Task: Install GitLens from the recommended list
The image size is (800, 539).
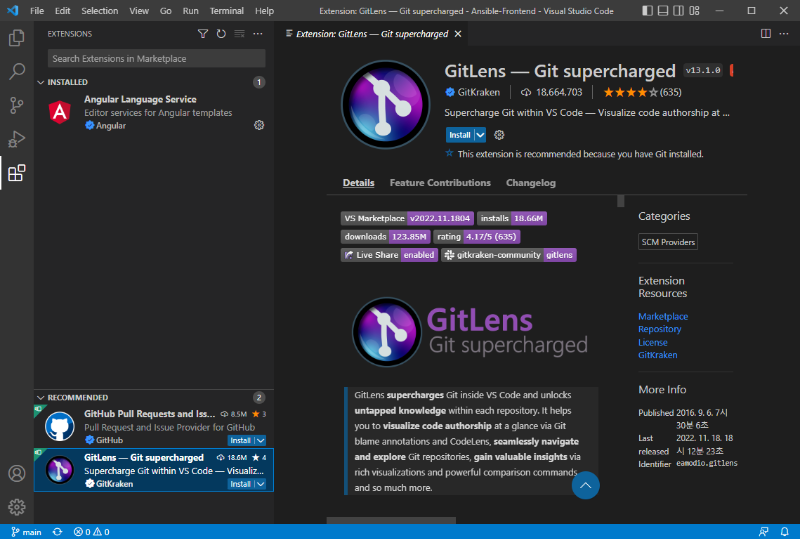Action: [x=240, y=484]
